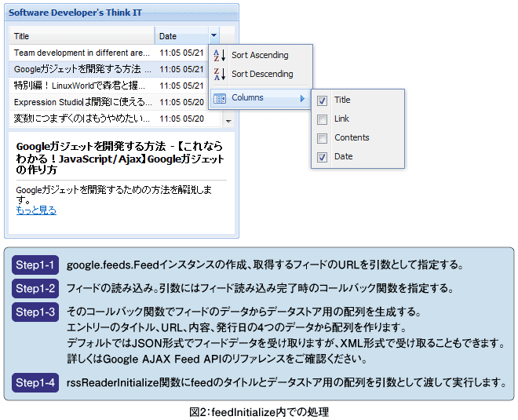The image size is (518, 420).
Task: Click the Step1-1 badge
Action: 35,265
